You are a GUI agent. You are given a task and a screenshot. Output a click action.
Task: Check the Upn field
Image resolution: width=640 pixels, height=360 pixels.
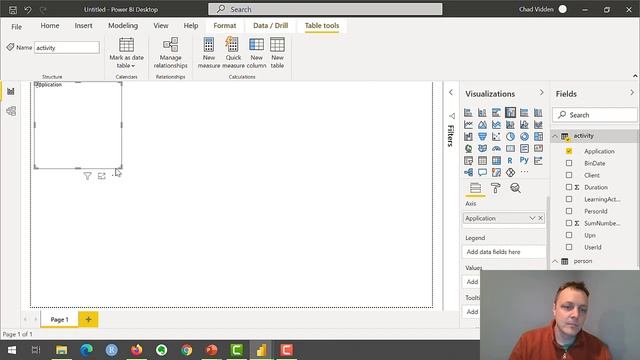[569, 235]
